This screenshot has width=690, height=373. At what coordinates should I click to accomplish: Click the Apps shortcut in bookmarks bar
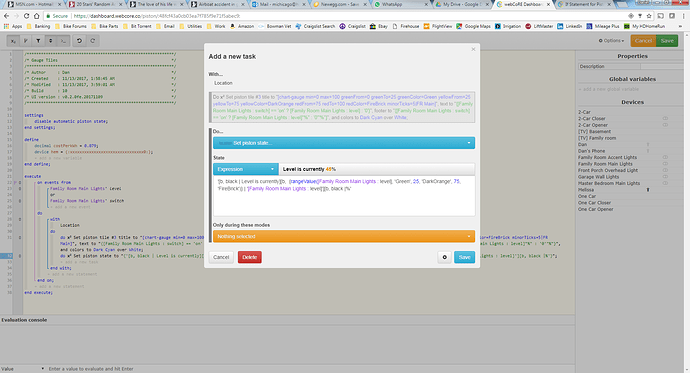pos(13,26)
